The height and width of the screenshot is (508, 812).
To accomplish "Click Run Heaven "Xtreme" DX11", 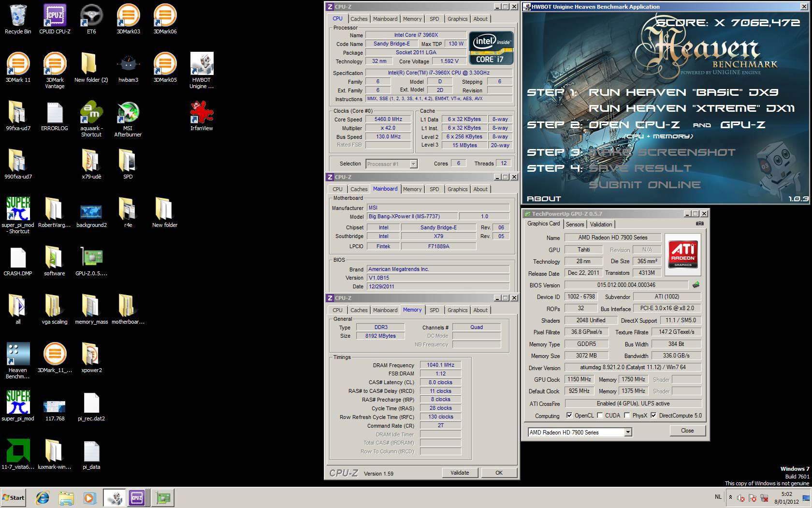I will 692,108.
